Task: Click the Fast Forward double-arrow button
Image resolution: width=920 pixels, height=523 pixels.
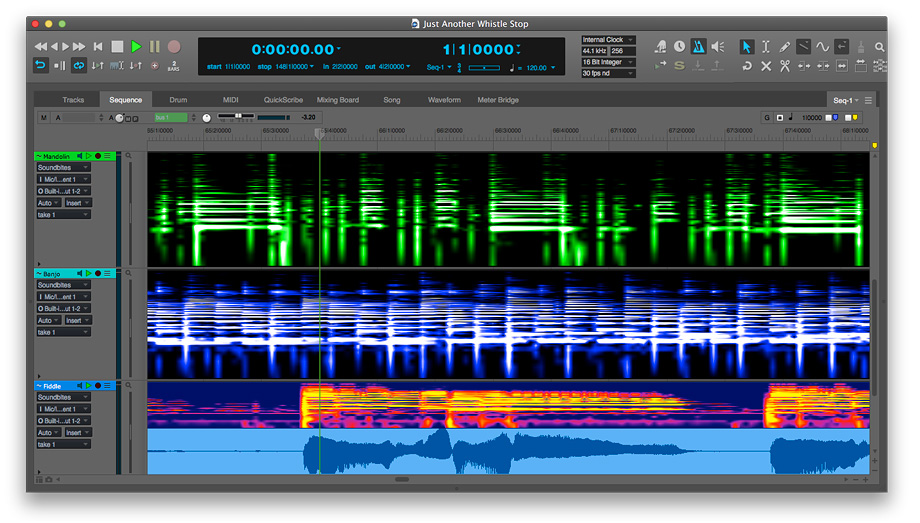Action: coord(79,46)
